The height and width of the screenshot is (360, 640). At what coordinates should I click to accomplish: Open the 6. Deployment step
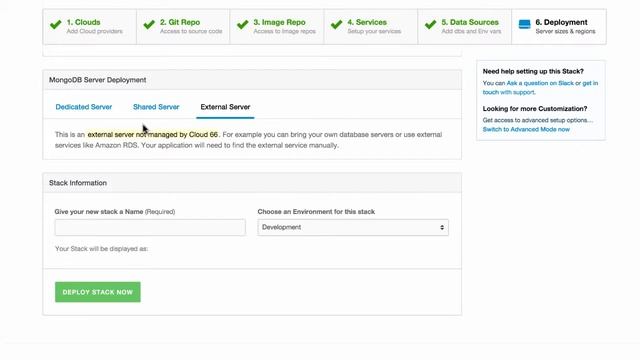(559, 27)
